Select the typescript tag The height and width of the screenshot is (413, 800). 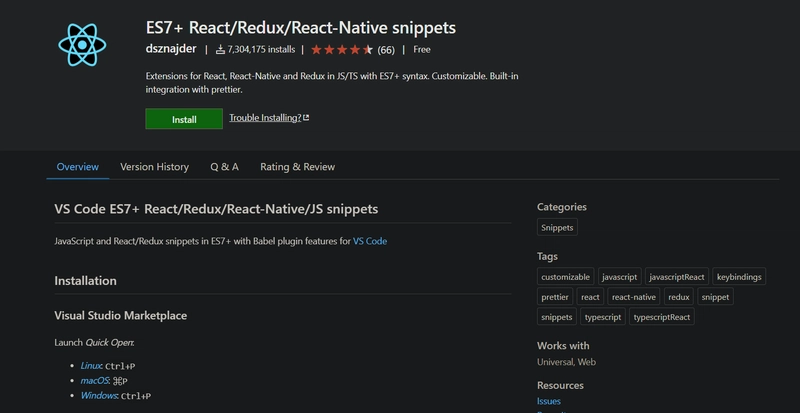pyautogui.click(x=603, y=317)
